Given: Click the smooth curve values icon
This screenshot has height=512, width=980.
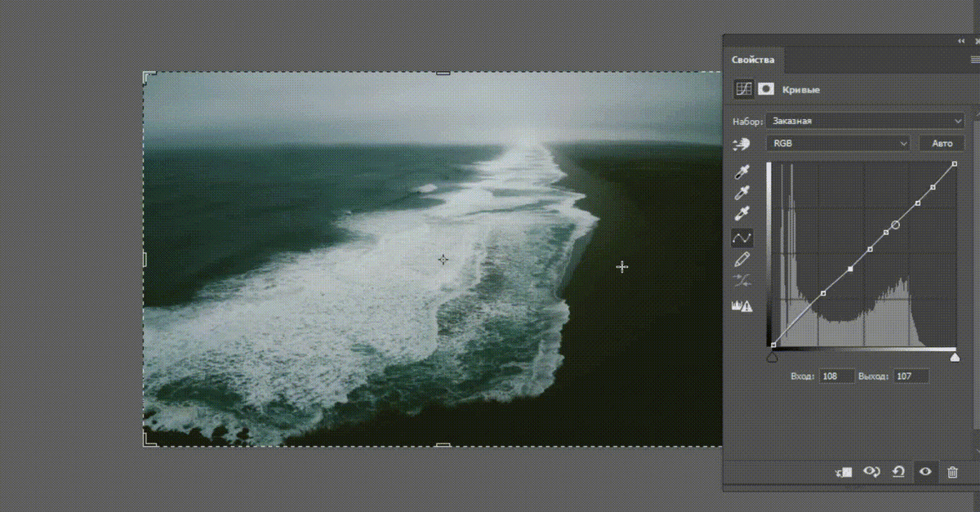Looking at the screenshot, I should (742, 281).
